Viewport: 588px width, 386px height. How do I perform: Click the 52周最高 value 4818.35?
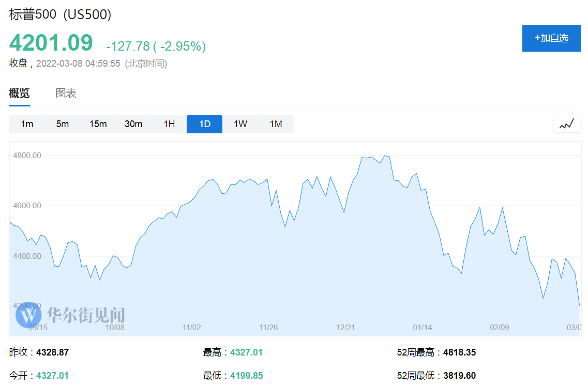459,352
